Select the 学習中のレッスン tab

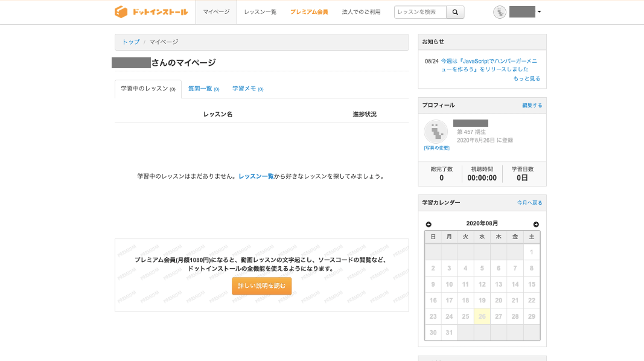(148, 89)
